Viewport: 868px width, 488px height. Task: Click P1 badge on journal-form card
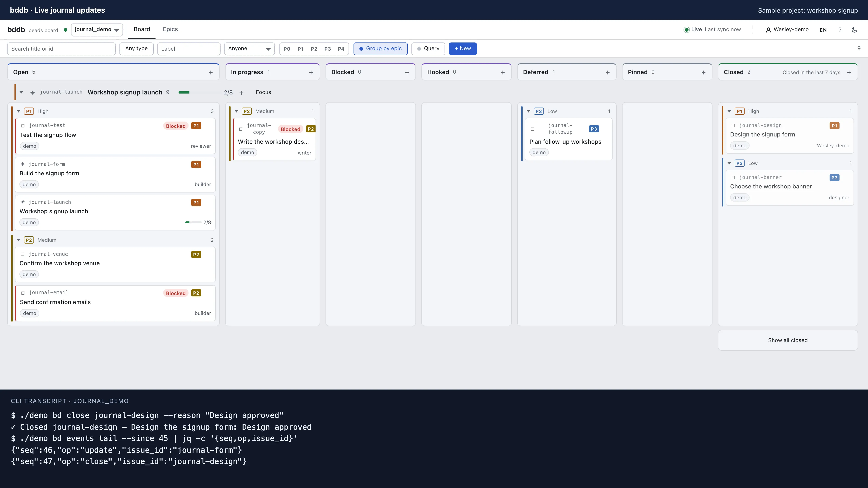[196, 164]
